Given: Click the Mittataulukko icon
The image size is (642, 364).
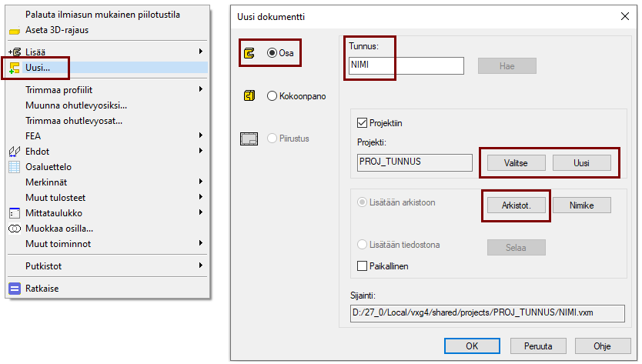Looking at the screenshot, I should 15,213.
